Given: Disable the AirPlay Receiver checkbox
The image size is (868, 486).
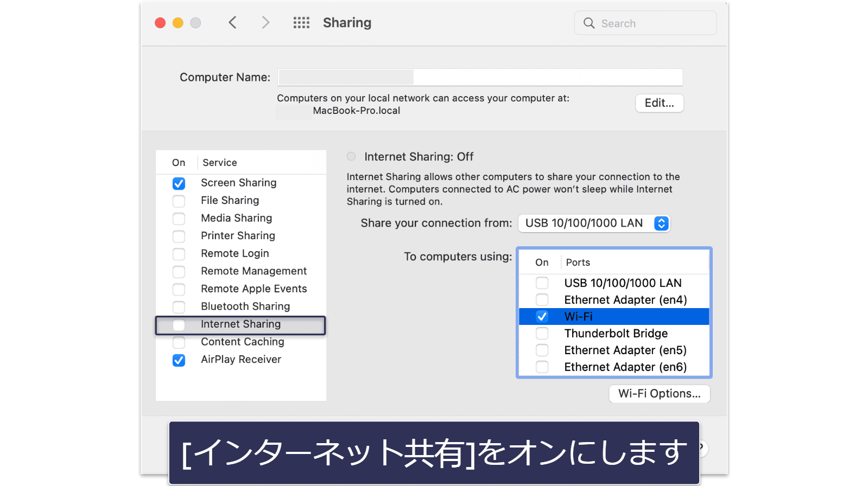Looking at the screenshot, I should (x=179, y=360).
